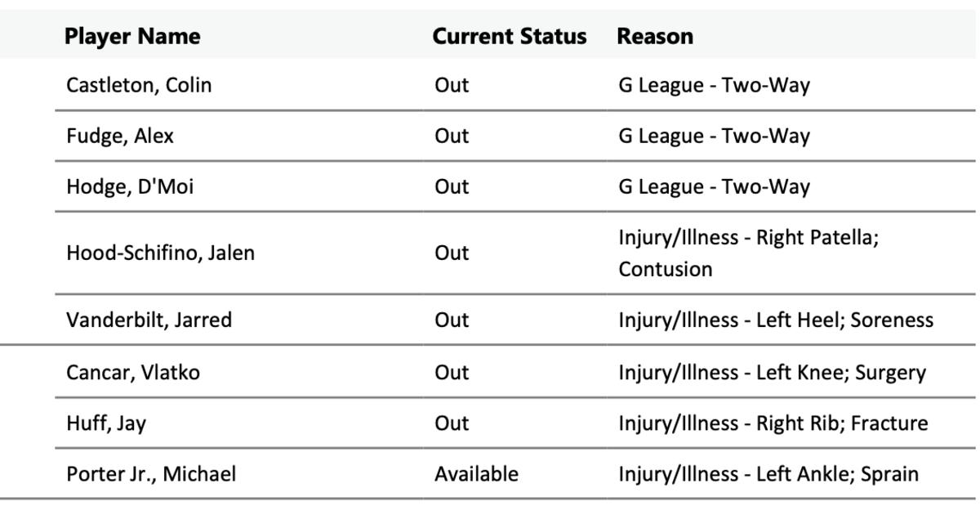980x506 pixels.
Task: Select the Hodge, D'Moi name cell
Action: (x=130, y=186)
